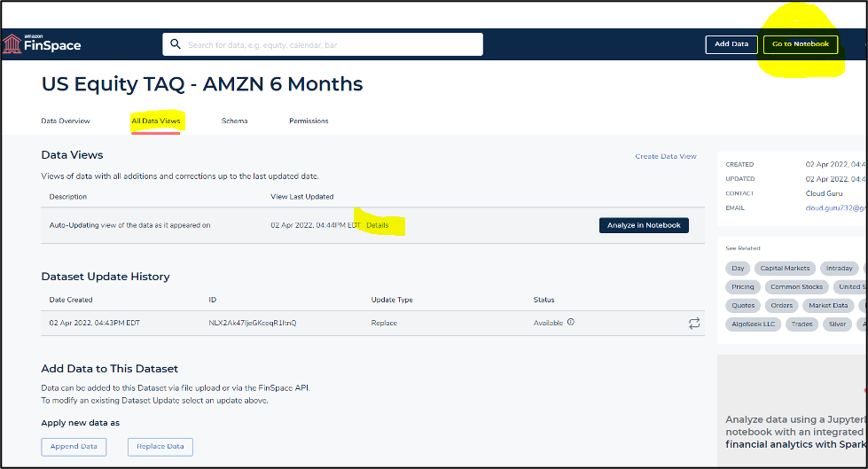Open Details link for data view
Screen dimensions: 868x469
point(378,225)
